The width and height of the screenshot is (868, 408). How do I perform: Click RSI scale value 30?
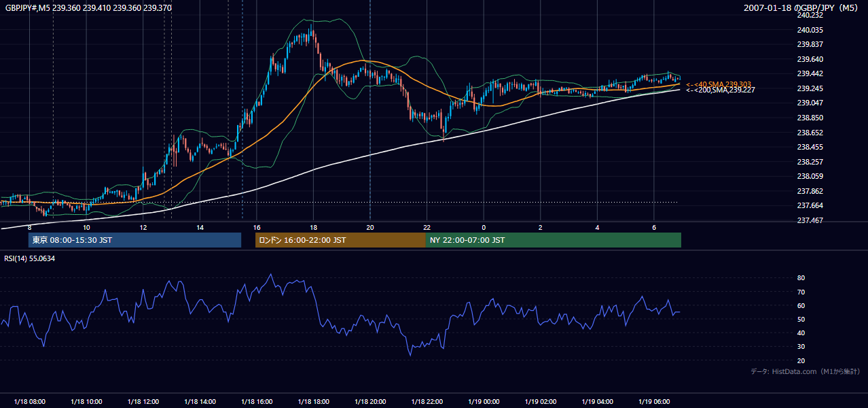[x=801, y=347]
